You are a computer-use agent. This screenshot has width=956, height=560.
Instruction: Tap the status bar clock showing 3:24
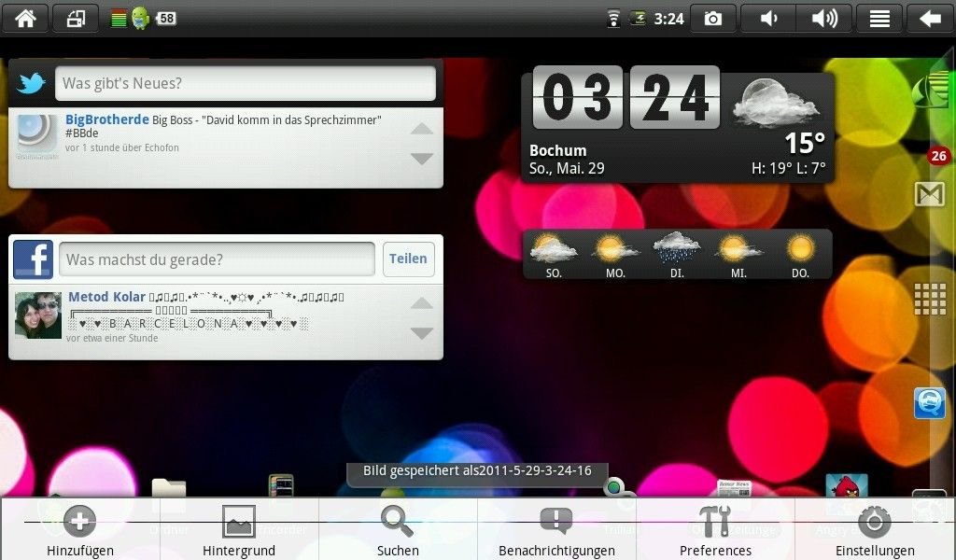pyautogui.click(x=668, y=19)
